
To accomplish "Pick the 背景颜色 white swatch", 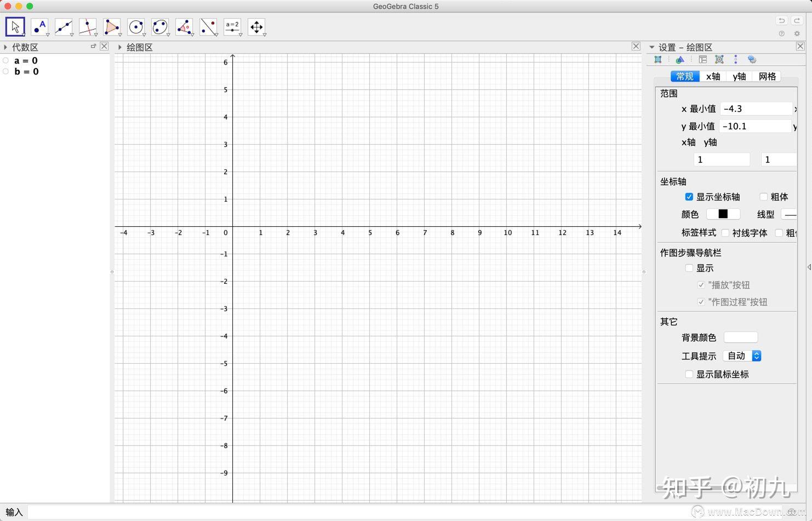I will tap(741, 337).
